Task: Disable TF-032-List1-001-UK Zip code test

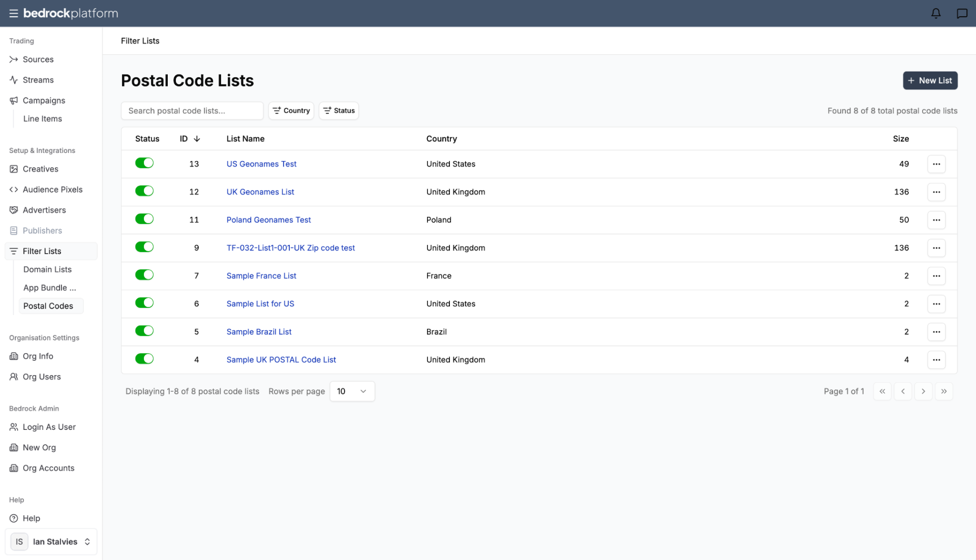Action: coord(144,247)
